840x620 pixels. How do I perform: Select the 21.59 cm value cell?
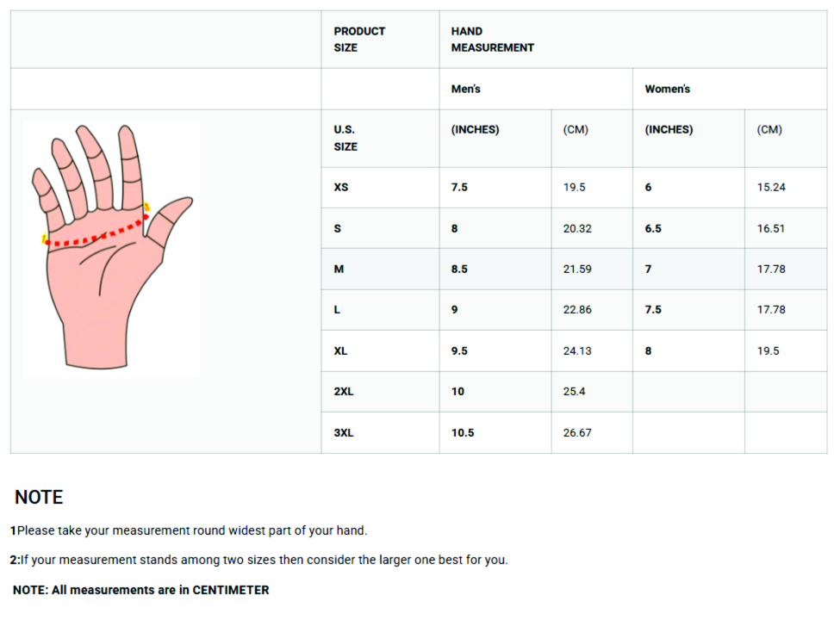(x=577, y=270)
